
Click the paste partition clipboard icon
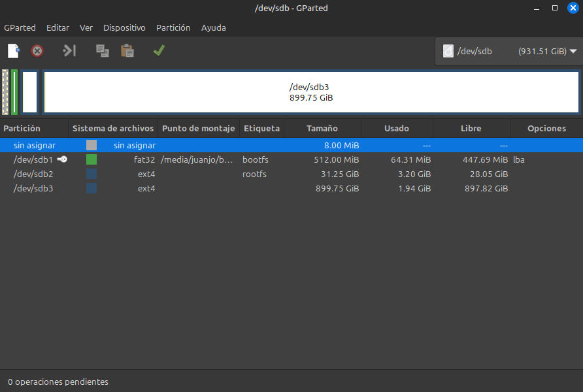click(127, 50)
